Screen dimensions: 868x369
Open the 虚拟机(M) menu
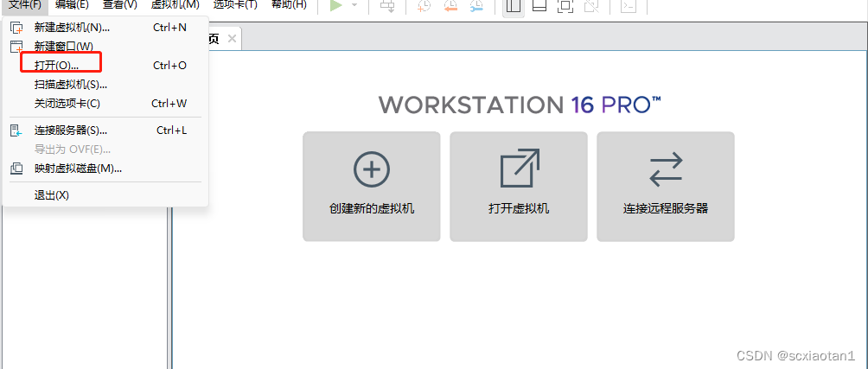(x=175, y=4)
